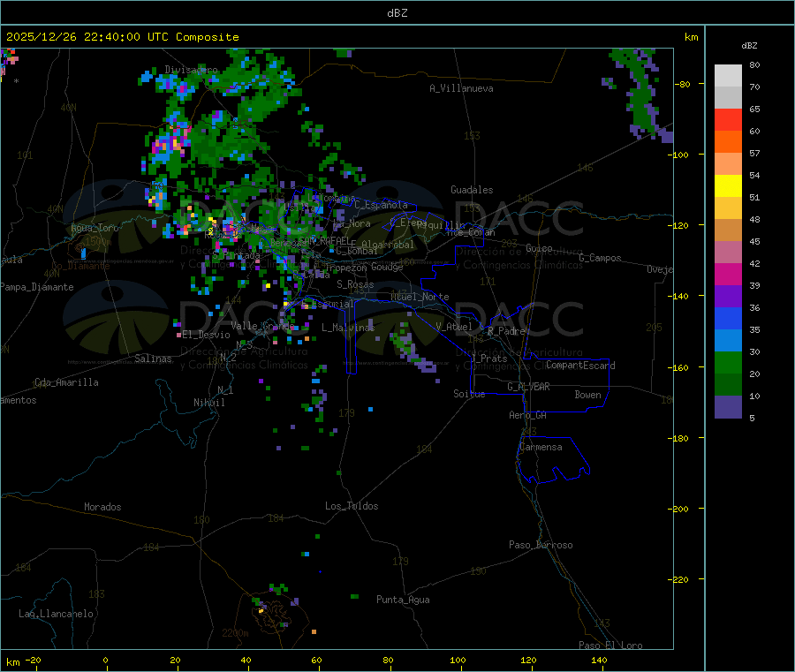The height and width of the screenshot is (672, 795).
Task: Click the Punta_Agua location label
Action: click(403, 600)
